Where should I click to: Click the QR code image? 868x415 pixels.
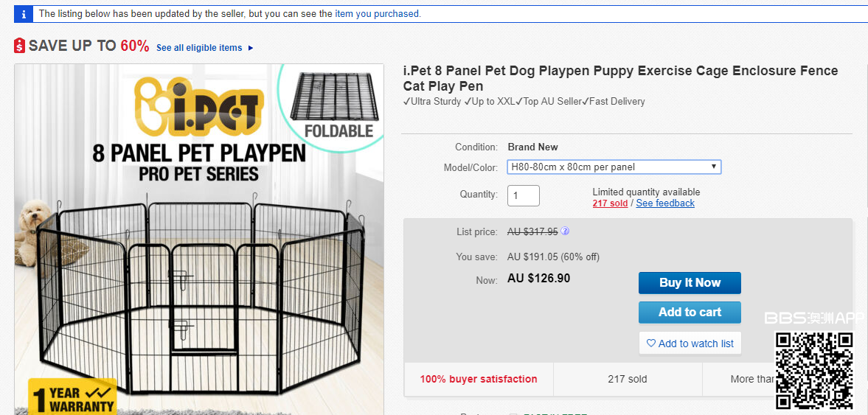coord(813,370)
